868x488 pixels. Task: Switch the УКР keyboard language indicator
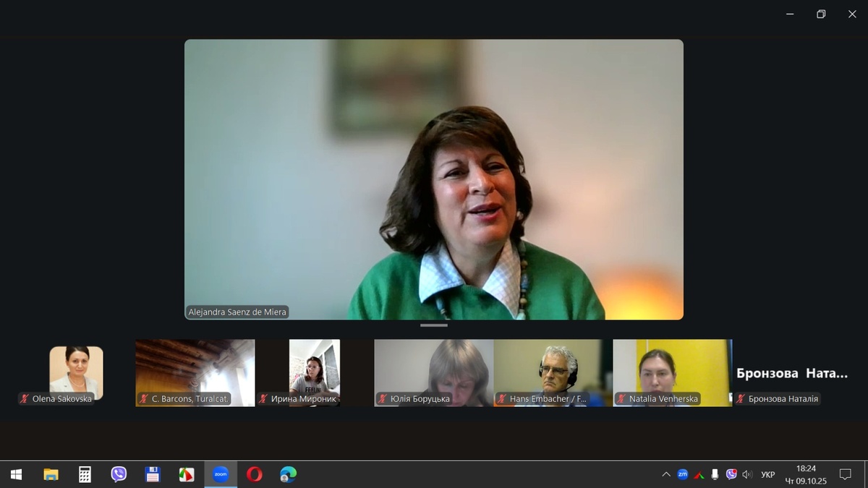point(767,475)
